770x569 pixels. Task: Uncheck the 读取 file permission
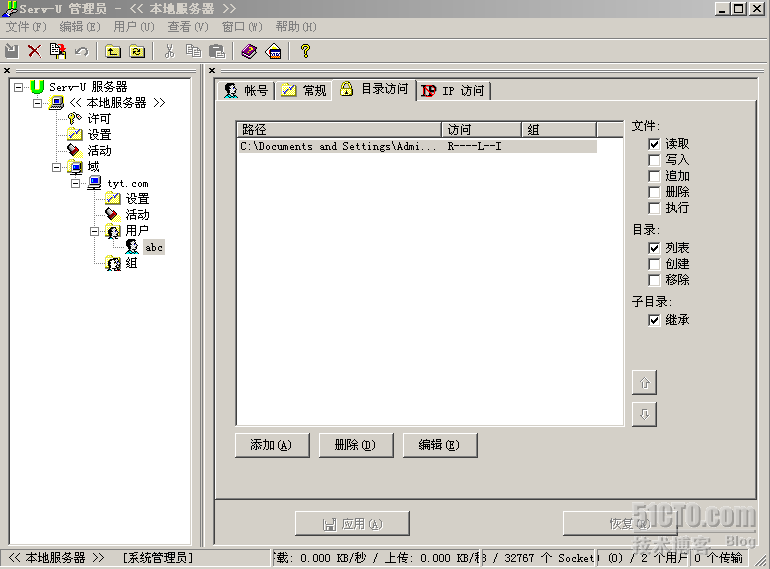pos(654,144)
